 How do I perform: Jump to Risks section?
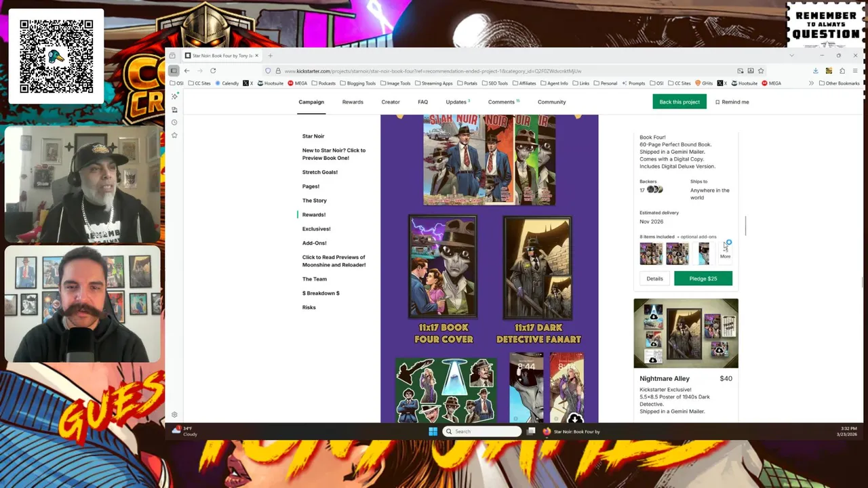[309, 308]
